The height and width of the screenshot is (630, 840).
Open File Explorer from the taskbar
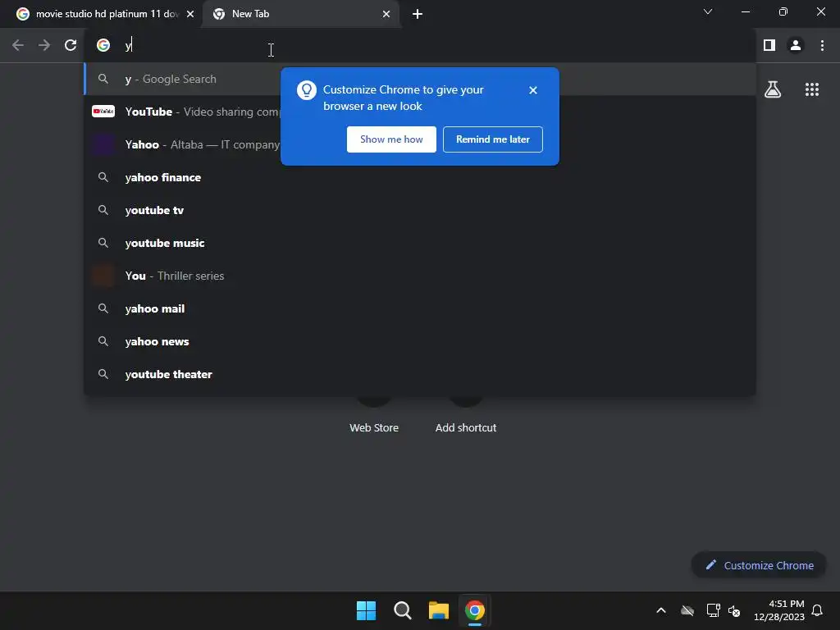click(x=438, y=610)
